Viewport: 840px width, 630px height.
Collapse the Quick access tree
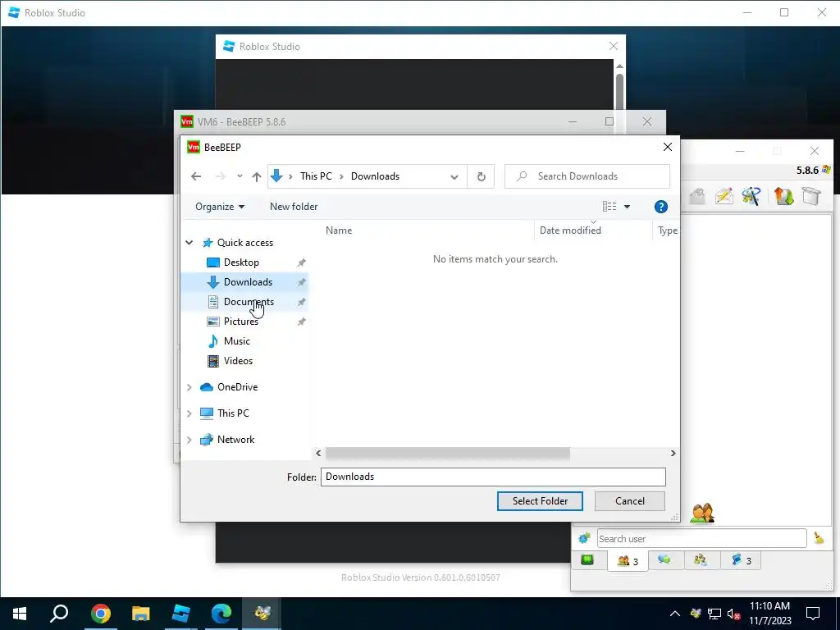pyautogui.click(x=189, y=243)
